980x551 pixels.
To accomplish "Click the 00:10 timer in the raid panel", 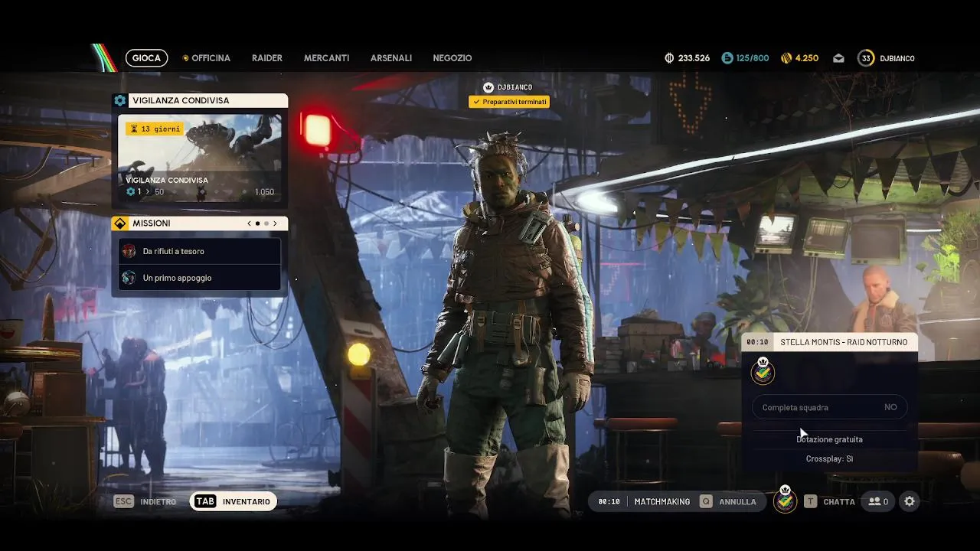I will click(757, 342).
